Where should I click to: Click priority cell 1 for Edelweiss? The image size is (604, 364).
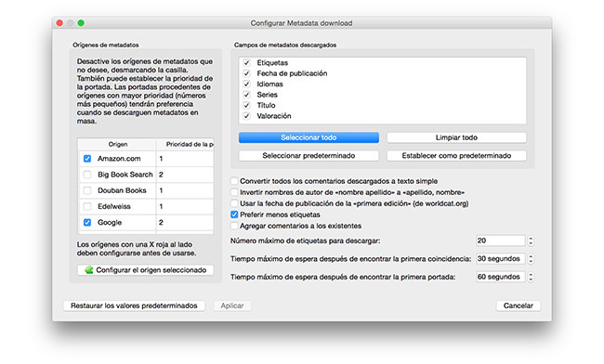tap(185, 207)
